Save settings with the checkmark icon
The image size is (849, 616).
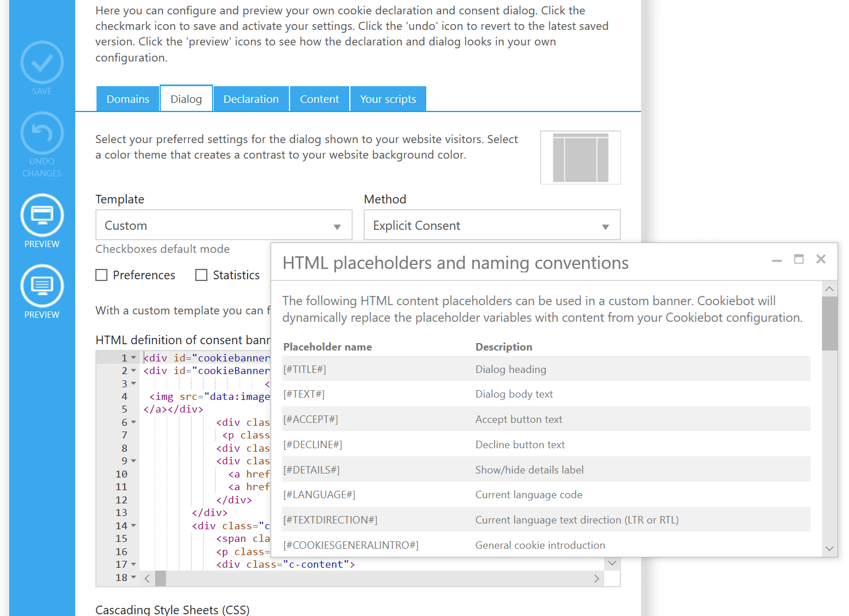pos(41,62)
